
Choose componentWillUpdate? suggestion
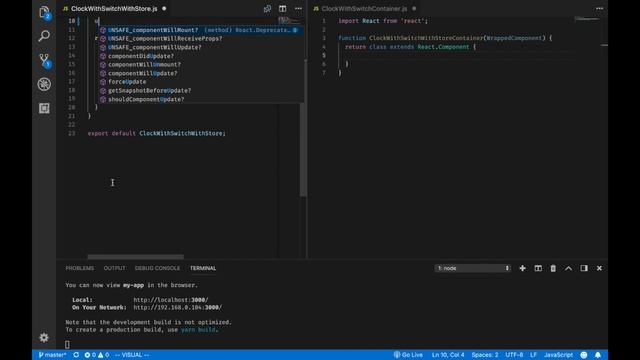(x=200, y=73)
